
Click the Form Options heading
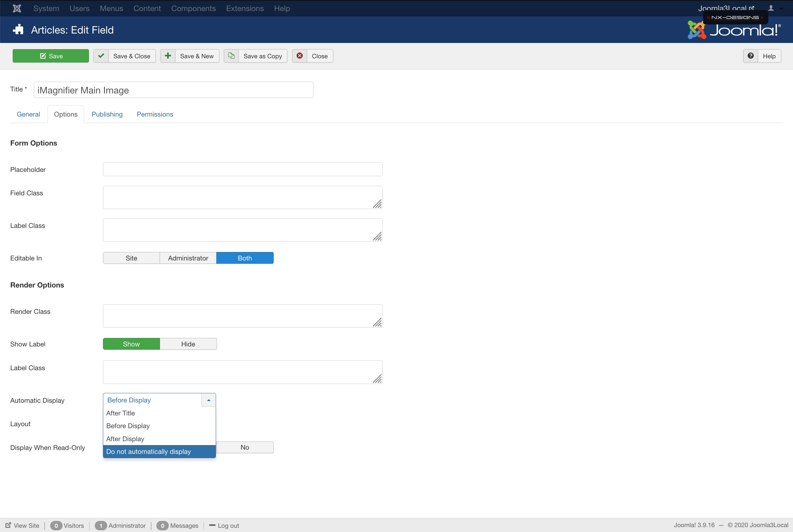coord(34,143)
